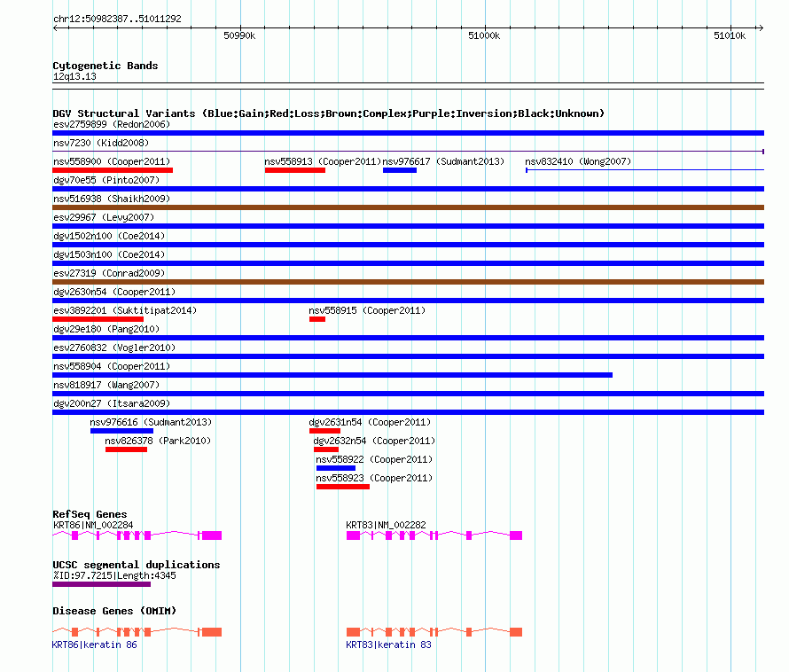Open the KRT86|keratin 86 OMIM link
The image size is (789, 672).
click(94, 645)
